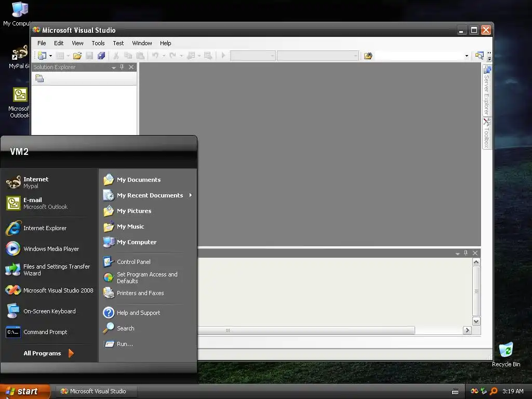Viewport: 532px width, 399px height.
Task: Open On-Screen Keyboard from Start menu
Action: click(x=49, y=311)
